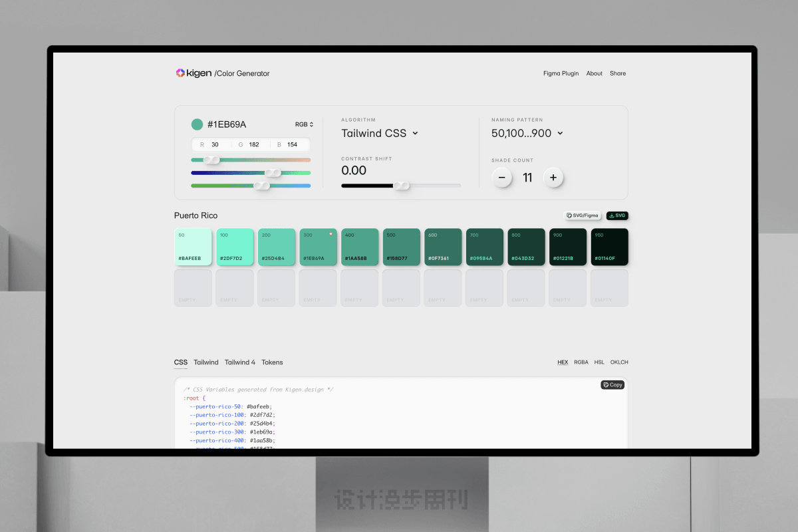Click the Share link in header
Image resolution: width=798 pixels, height=532 pixels.
[618, 74]
